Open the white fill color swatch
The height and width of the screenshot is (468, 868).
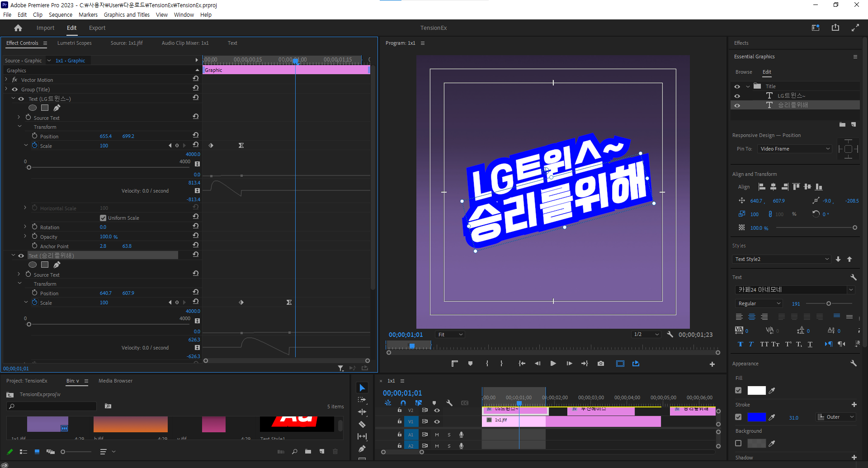coord(756,391)
